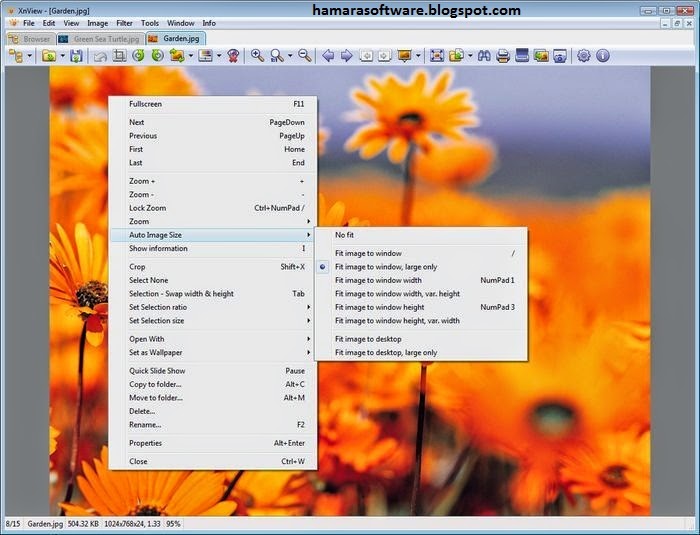Image resolution: width=700 pixels, height=535 pixels.
Task: Open dropdown arrow beside slide show icon
Action: point(418,56)
